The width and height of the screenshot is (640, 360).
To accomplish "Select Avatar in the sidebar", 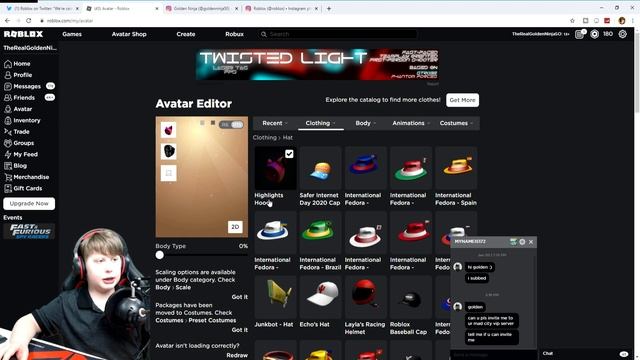I will pos(18,109).
